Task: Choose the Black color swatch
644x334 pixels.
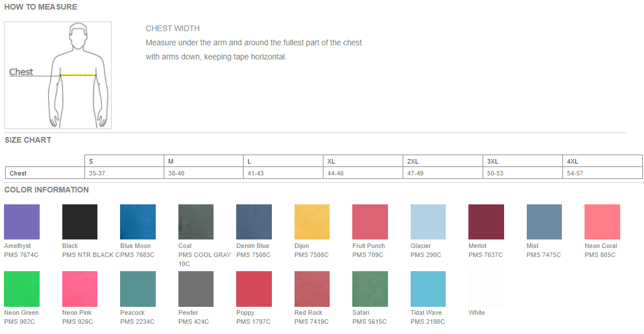Action: point(80,222)
